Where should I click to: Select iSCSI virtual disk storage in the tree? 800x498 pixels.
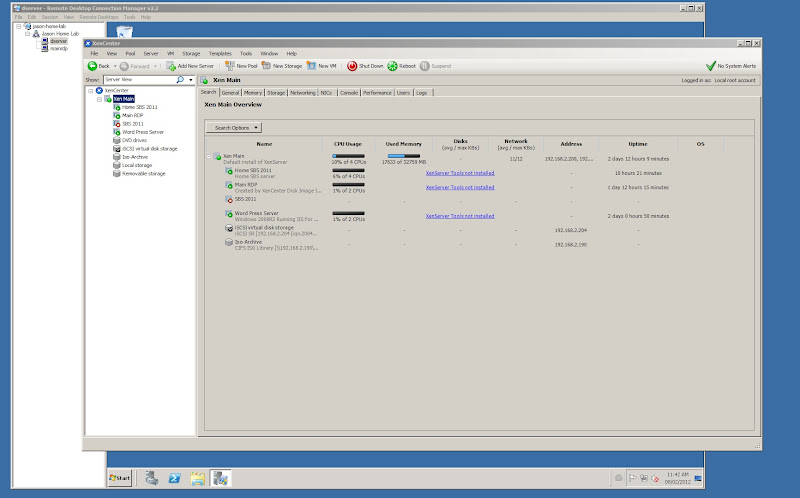pos(148,148)
